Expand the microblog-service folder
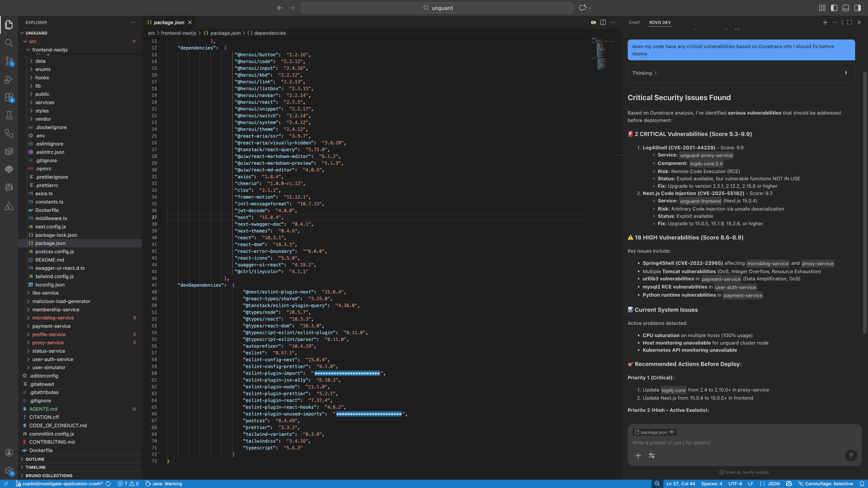 point(53,318)
